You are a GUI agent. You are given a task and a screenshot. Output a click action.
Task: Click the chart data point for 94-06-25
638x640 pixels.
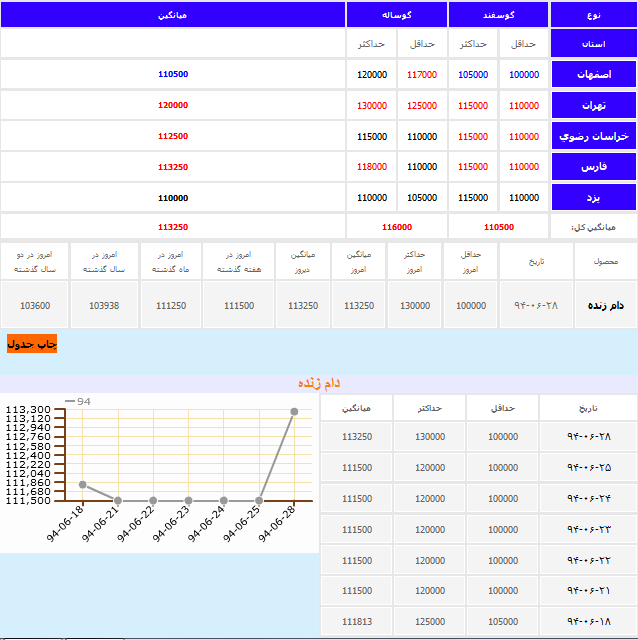(x=259, y=500)
